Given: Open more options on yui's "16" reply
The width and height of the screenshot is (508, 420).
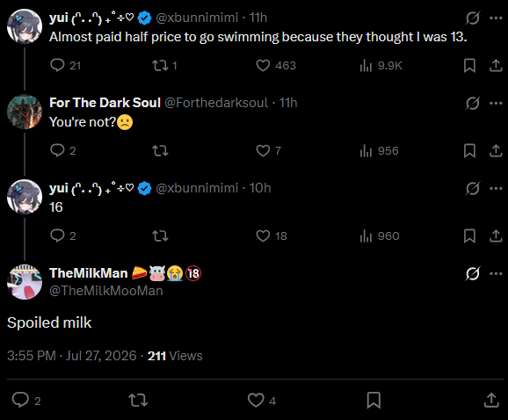Looking at the screenshot, I should [496, 188].
